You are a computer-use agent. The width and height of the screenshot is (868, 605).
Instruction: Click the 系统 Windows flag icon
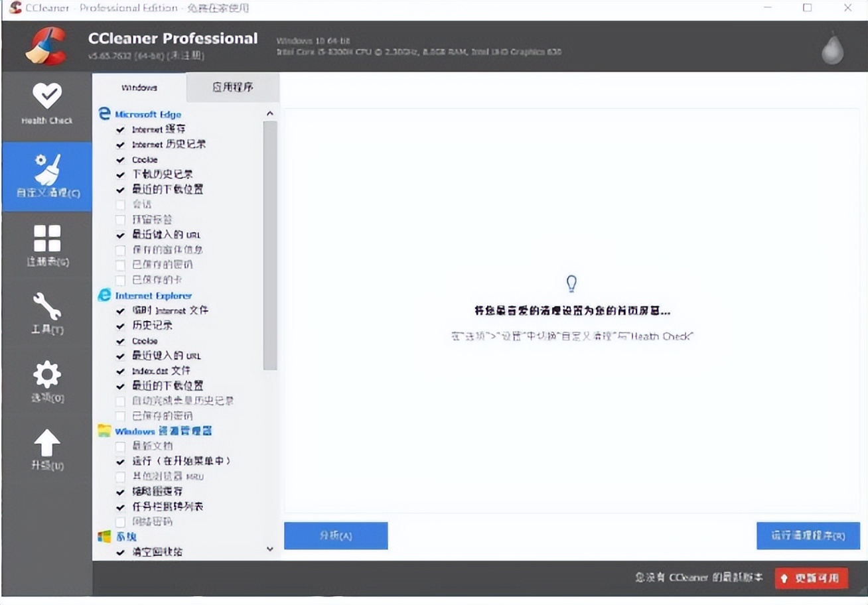coord(104,536)
